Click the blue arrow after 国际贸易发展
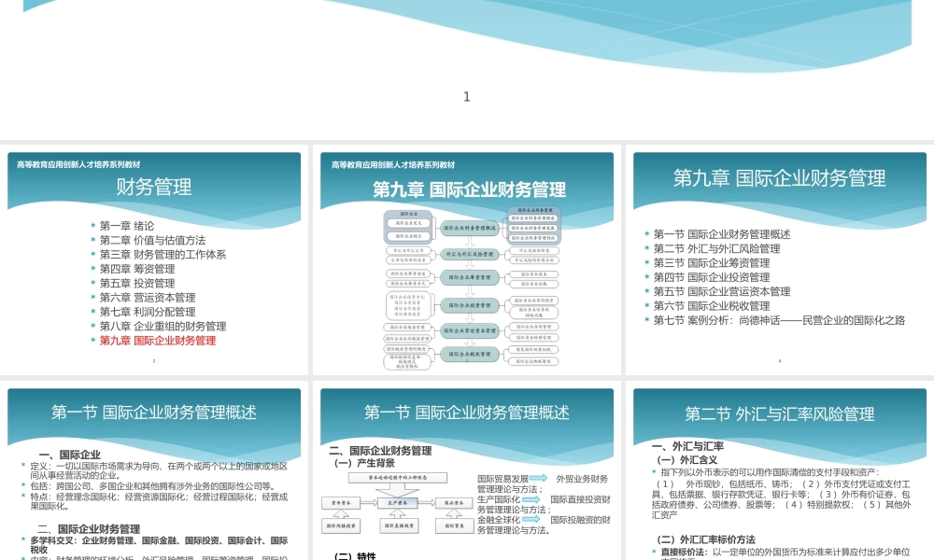The width and height of the screenshot is (934, 560). (x=538, y=477)
